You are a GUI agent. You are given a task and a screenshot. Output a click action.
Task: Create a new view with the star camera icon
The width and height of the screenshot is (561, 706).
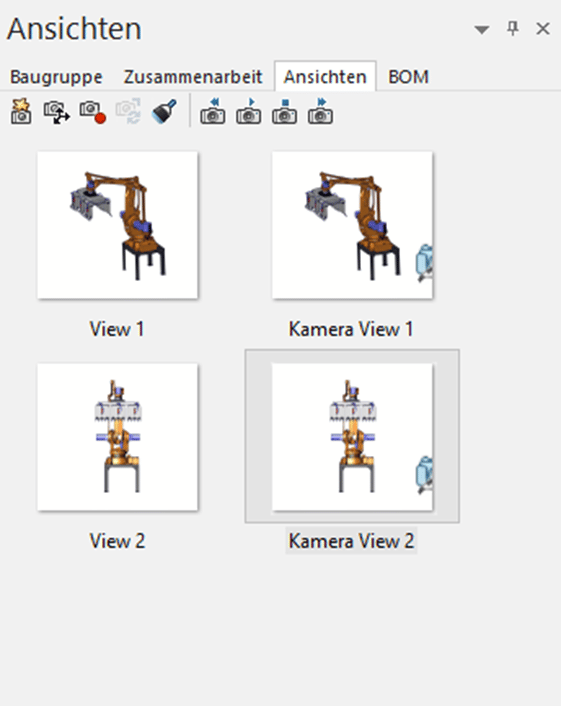point(21,111)
